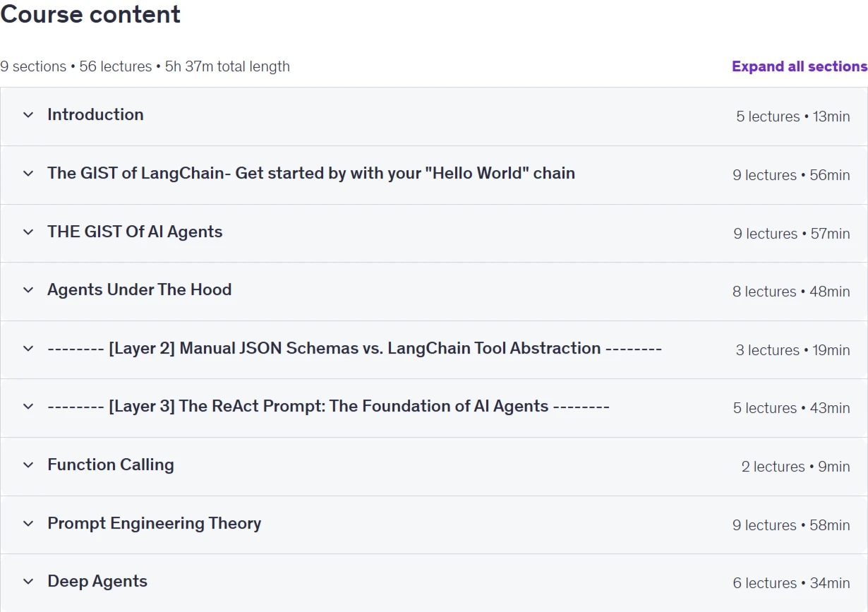This screenshot has height=612, width=868.
Task: Click the '2 lectures • 9min' label
Action: pos(796,467)
